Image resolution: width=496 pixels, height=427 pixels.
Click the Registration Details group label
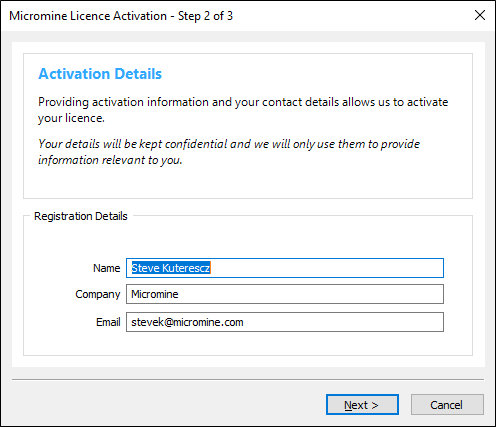tap(81, 216)
